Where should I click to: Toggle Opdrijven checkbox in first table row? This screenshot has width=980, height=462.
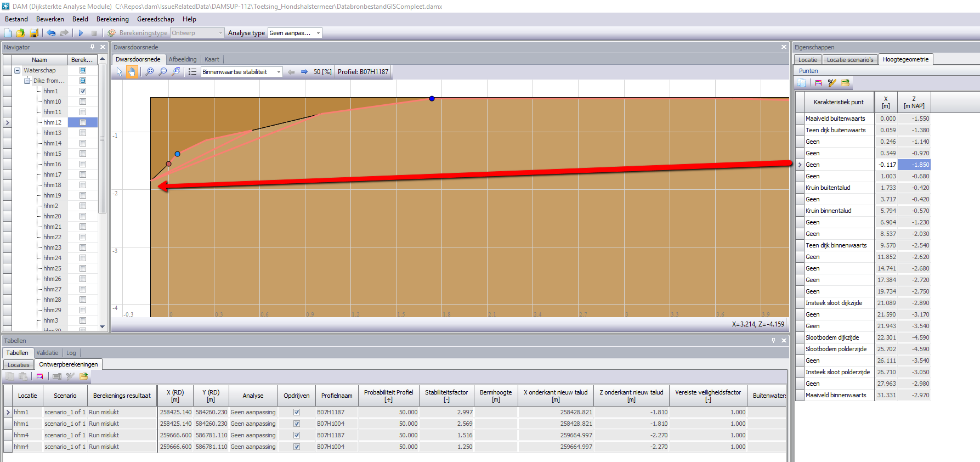coord(297,412)
